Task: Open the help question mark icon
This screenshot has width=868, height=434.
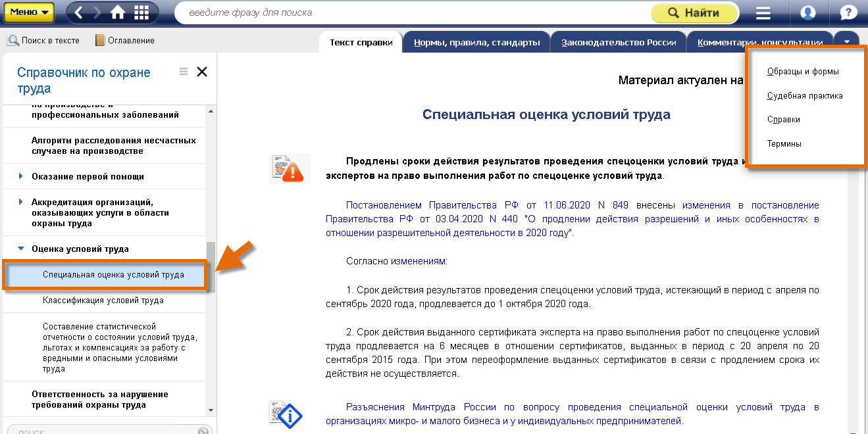Action: click(849, 13)
